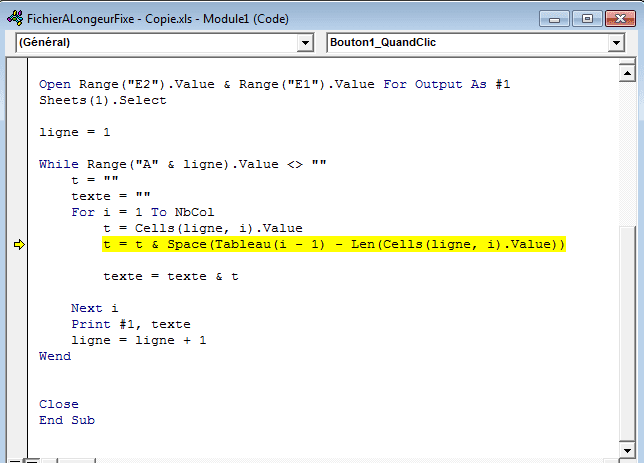644x463 pixels.
Task: Maximize the Module1 code window
Action: point(587,19)
